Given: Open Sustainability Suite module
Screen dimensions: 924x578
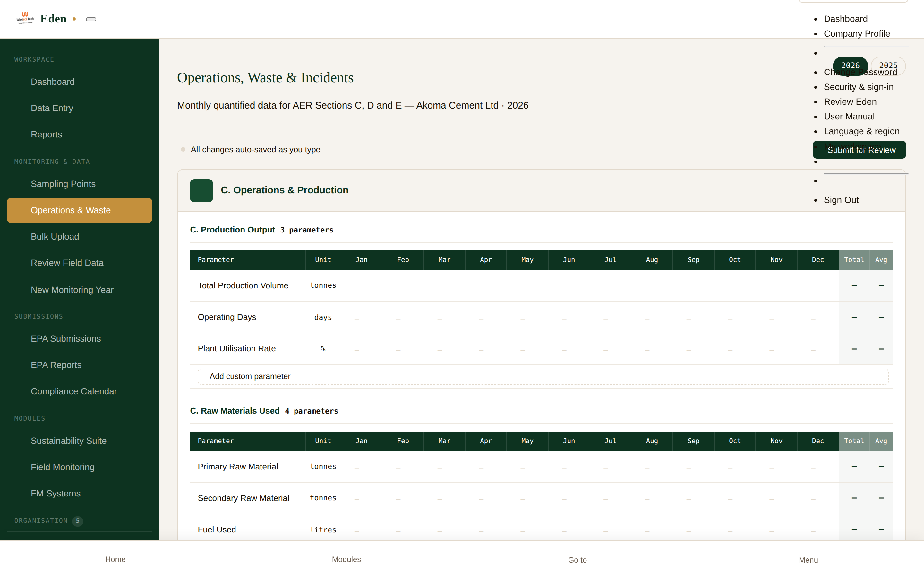Looking at the screenshot, I should click(x=80, y=441).
